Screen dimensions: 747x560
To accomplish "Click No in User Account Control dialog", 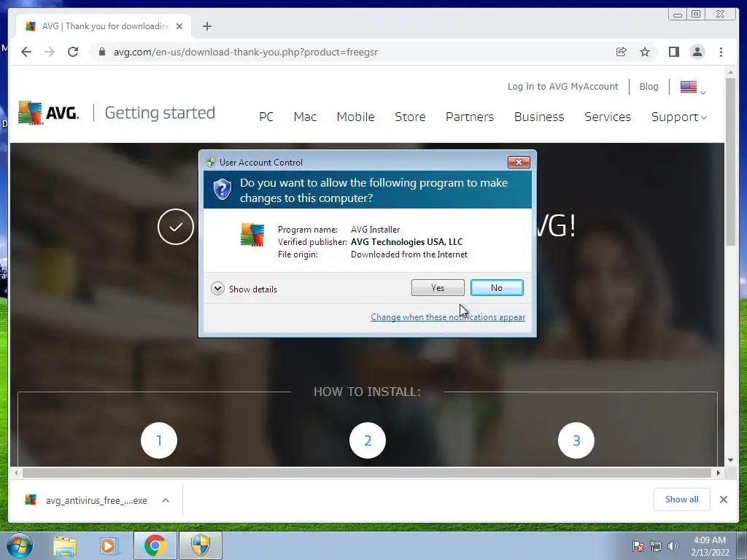I will (496, 287).
